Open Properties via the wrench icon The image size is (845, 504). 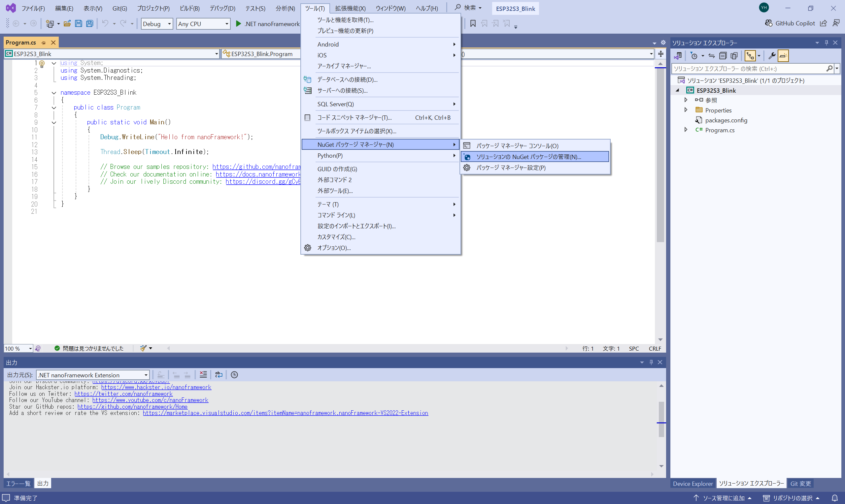click(x=772, y=56)
